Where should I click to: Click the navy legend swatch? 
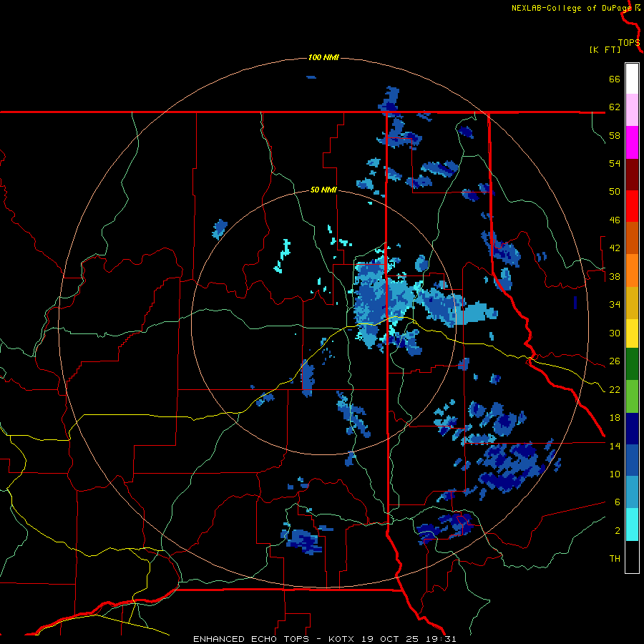coord(632,429)
